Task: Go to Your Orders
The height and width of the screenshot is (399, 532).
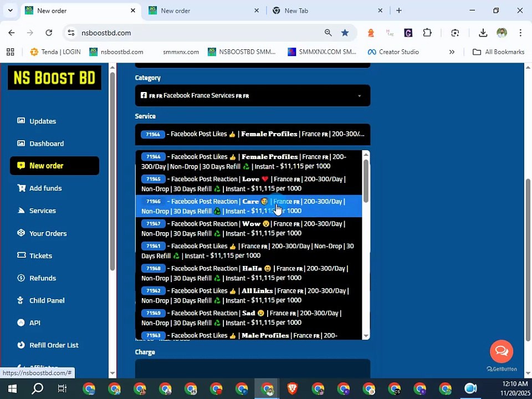Action: tap(42, 233)
